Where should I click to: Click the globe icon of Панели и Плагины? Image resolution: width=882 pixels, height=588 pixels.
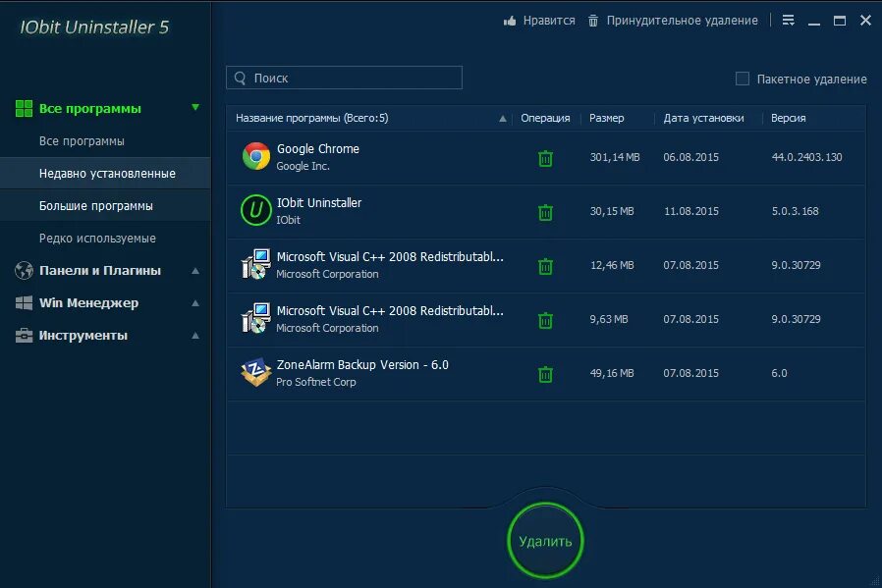(x=24, y=270)
